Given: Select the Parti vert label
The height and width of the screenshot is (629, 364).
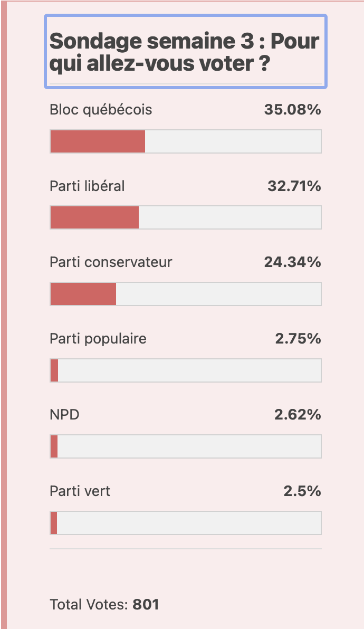Looking at the screenshot, I should (x=80, y=491).
